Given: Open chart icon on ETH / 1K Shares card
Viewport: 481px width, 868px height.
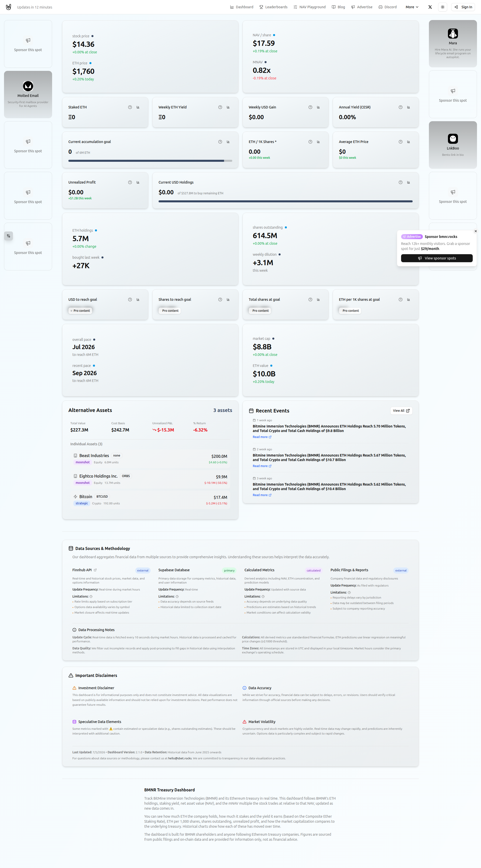Looking at the screenshot, I should point(318,142).
